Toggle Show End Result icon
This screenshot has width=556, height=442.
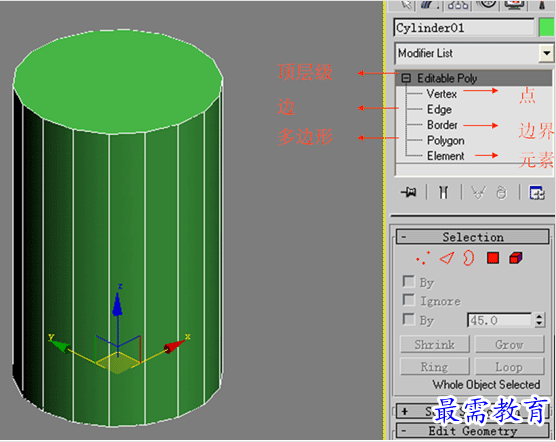[x=443, y=192]
